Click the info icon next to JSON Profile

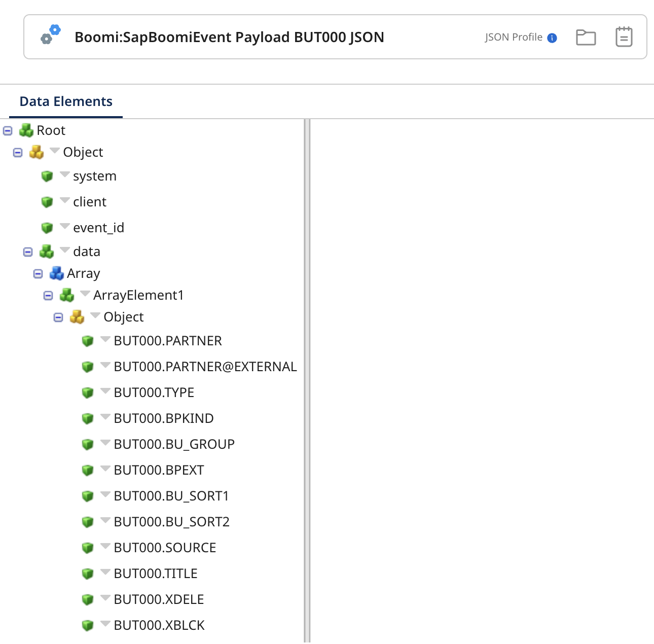tap(552, 37)
